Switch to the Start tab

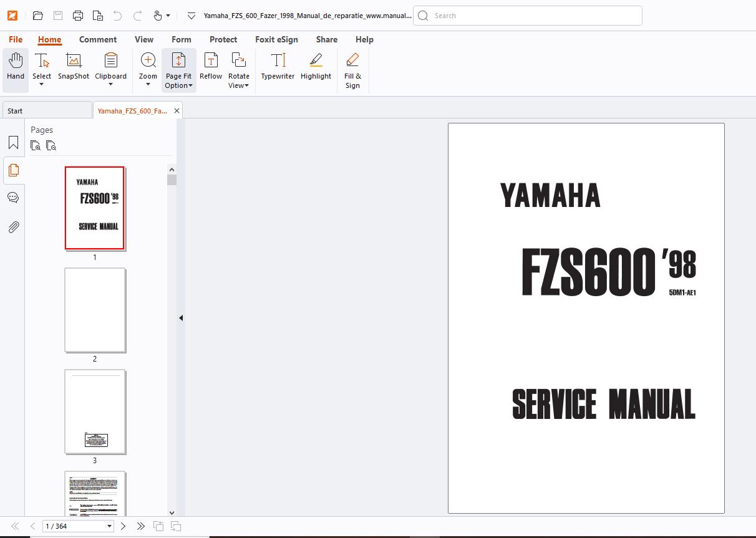47,110
